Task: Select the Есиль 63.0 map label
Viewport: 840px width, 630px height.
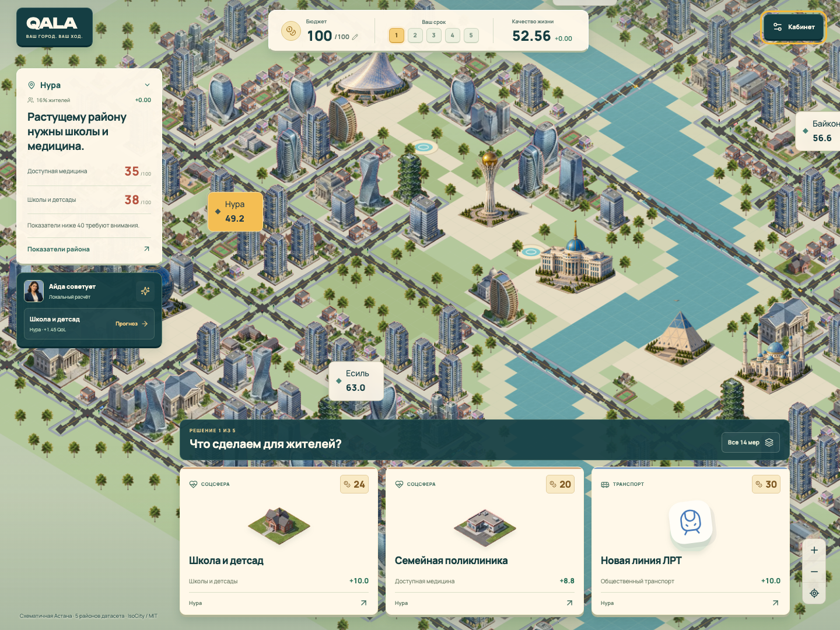Action: [356, 381]
